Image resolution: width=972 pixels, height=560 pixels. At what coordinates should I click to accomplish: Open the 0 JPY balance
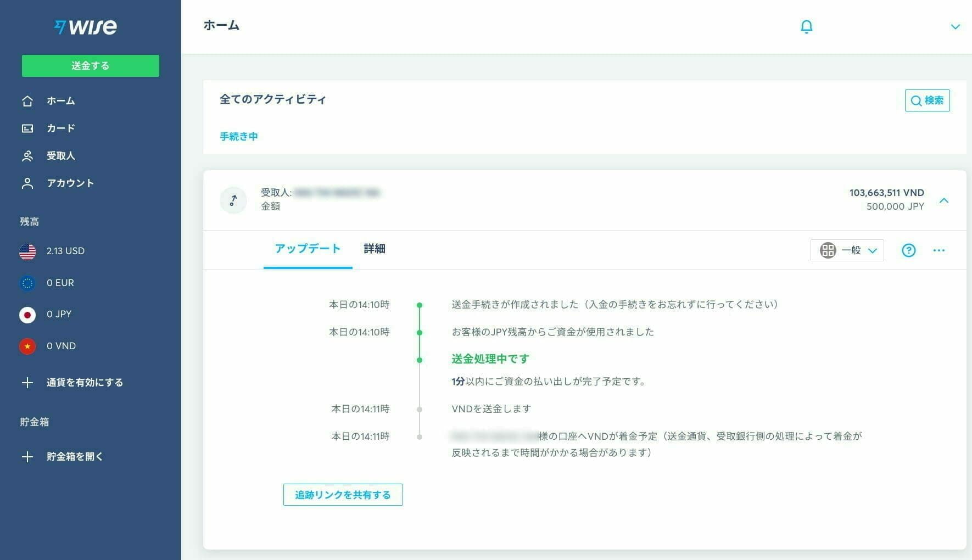pyautogui.click(x=59, y=314)
